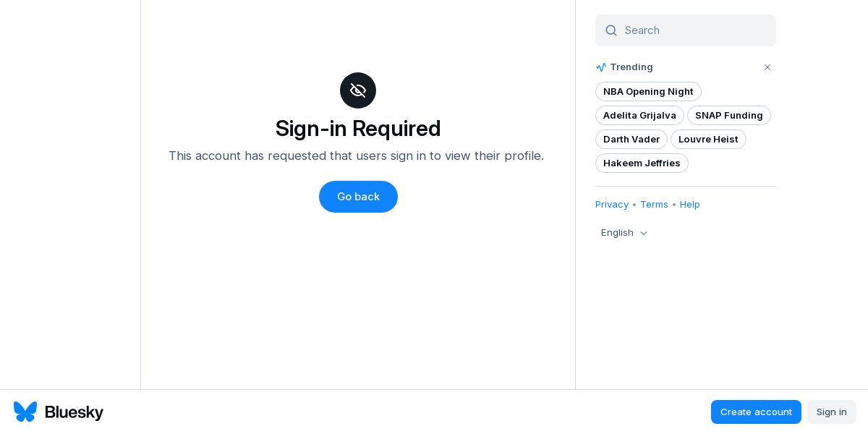Click the Sign in button
Viewport: 868px width, 434px height.
[x=832, y=412]
